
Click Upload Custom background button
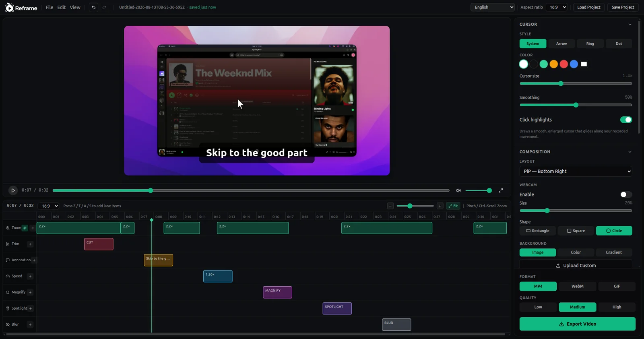pyautogui.click(x=576, y=265)
